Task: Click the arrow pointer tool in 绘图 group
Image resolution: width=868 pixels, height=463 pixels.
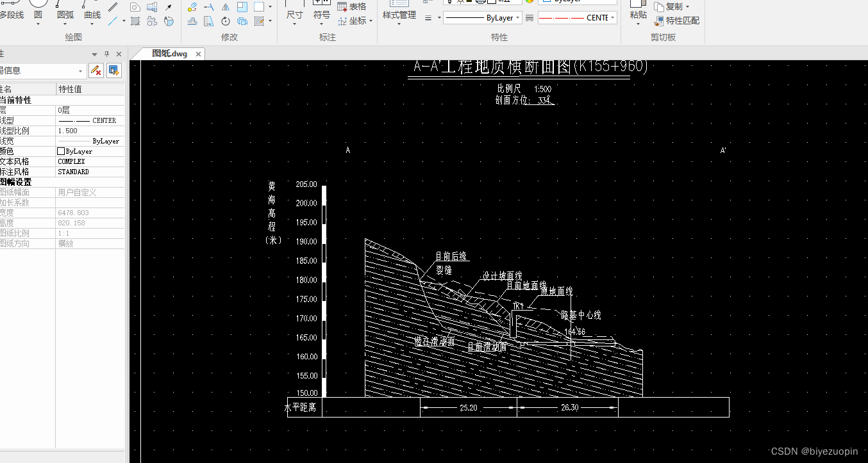Action: pos(169,6)
